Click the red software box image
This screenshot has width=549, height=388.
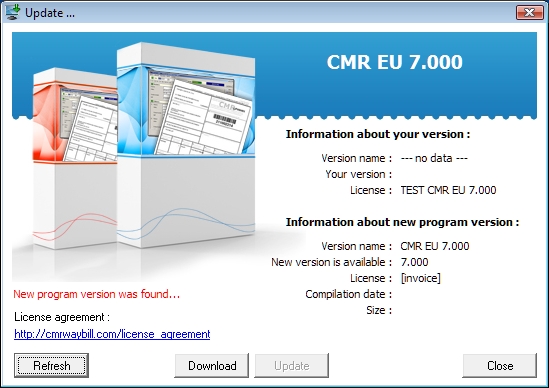point(75,158)
